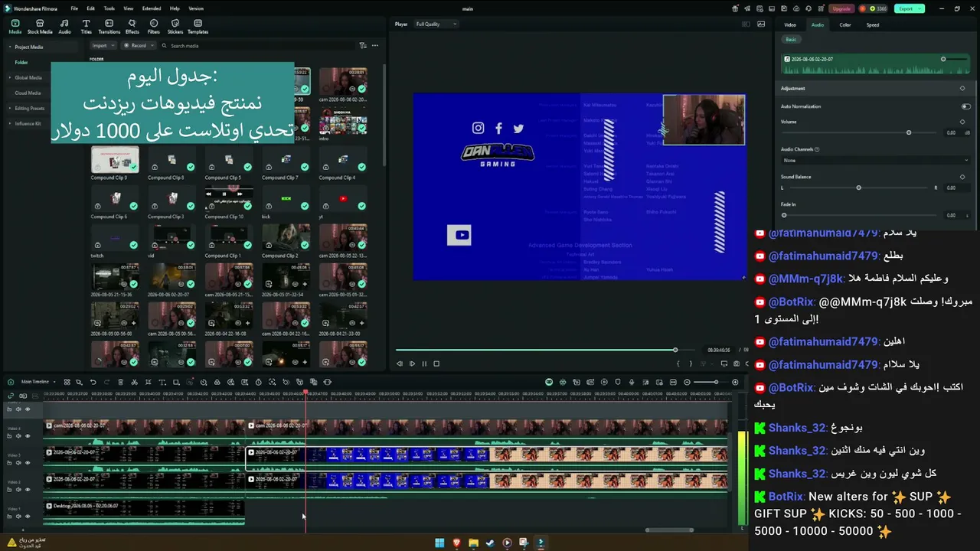Expand the Editing Presets tree item

pyautogui.click(x=9, y=109)
